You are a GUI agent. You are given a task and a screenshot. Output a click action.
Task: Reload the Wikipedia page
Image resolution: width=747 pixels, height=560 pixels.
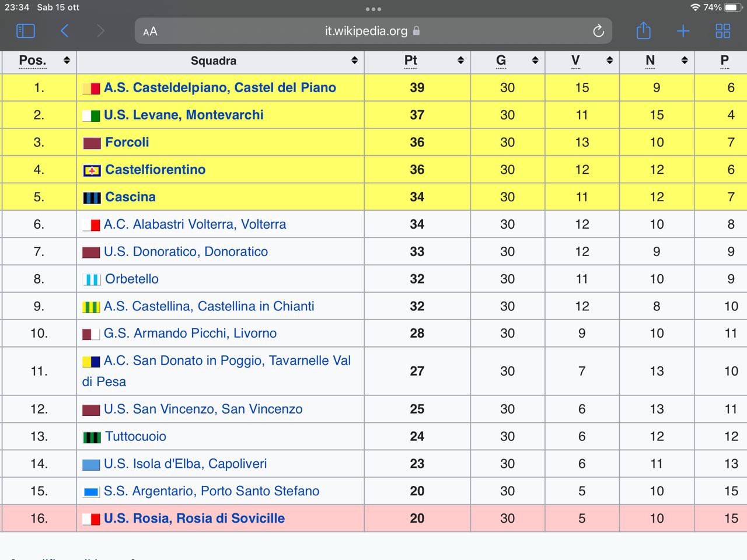(598, 31)
